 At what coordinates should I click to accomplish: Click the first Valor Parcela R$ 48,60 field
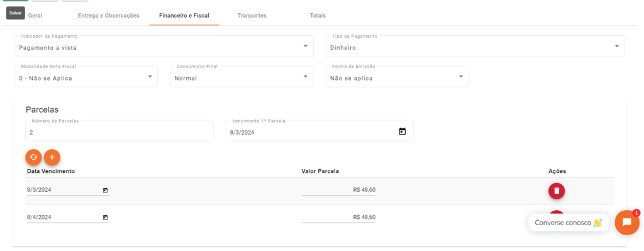[x=338, y=190]
